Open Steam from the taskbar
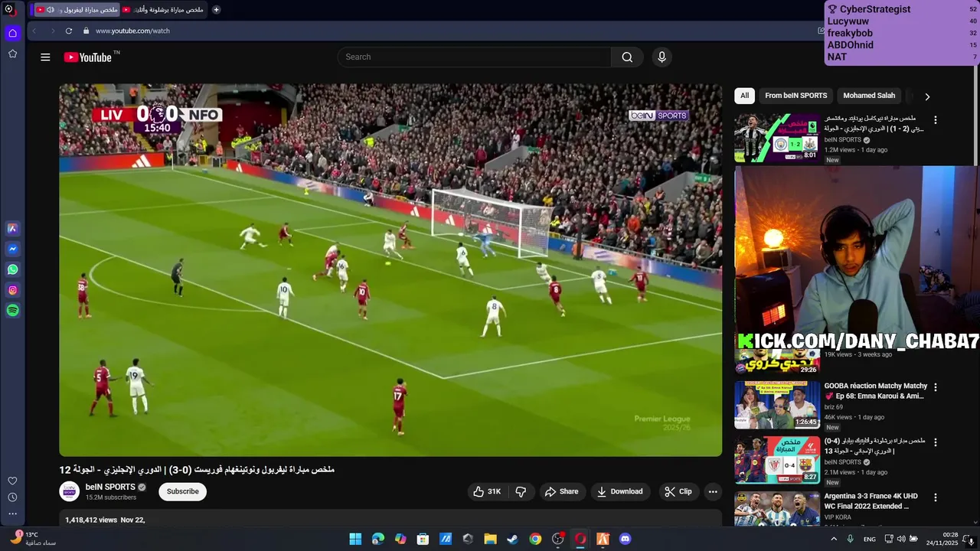980x551 pixels. [x=512, y=539]
